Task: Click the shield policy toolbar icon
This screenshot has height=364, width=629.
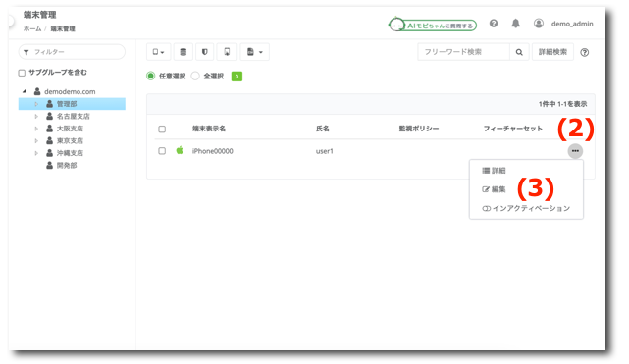Action: coord(204,52)
